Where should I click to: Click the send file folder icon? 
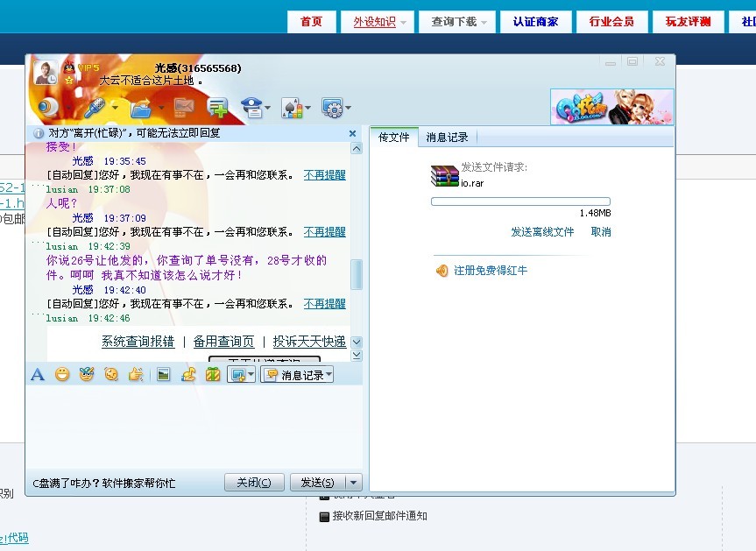[140, 108]
